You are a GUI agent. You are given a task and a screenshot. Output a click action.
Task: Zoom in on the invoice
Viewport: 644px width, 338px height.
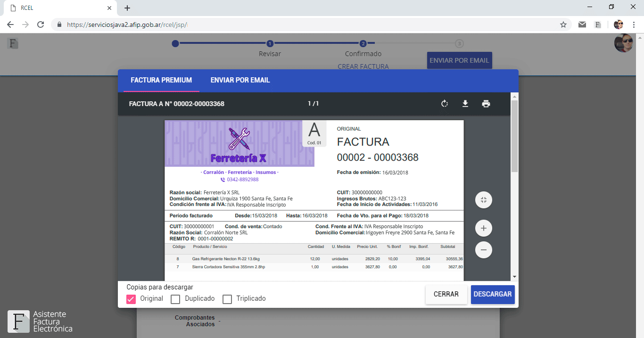pos(483,228)
